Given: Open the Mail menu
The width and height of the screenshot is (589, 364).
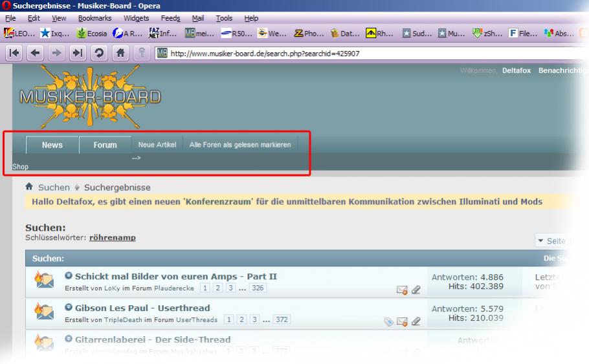Looking at the screenshot, I should point(198,18).
